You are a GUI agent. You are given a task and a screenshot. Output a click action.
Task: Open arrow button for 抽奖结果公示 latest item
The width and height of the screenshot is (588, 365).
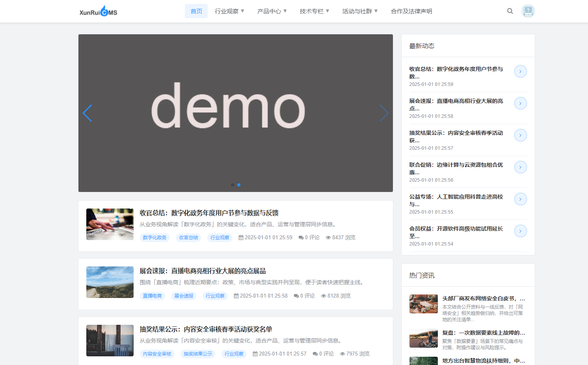pyautogui.click(x=521, y=135)
